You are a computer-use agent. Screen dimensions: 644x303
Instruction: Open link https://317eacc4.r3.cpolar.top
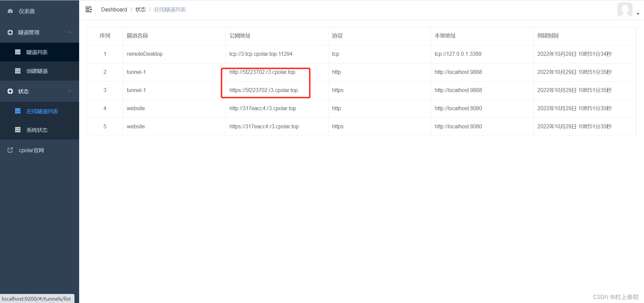(x=264, y=126)
